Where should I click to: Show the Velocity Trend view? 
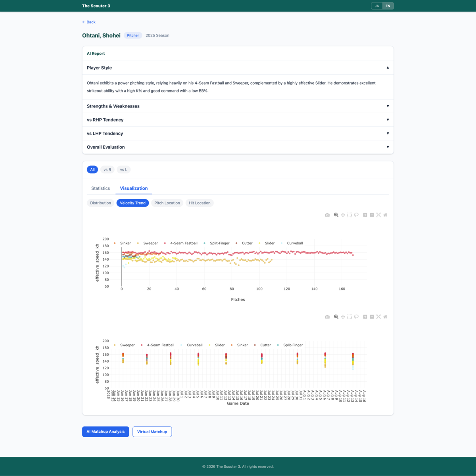(x=132, y=203)
